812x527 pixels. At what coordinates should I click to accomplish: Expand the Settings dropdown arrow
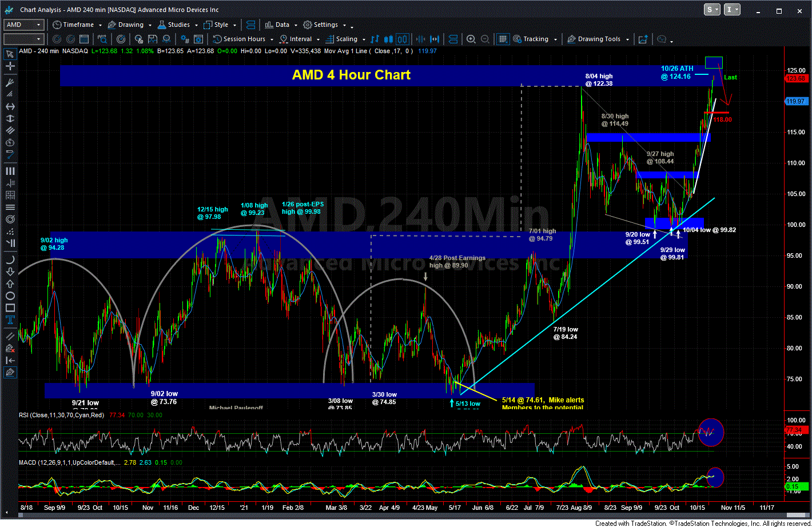[344, 25]
